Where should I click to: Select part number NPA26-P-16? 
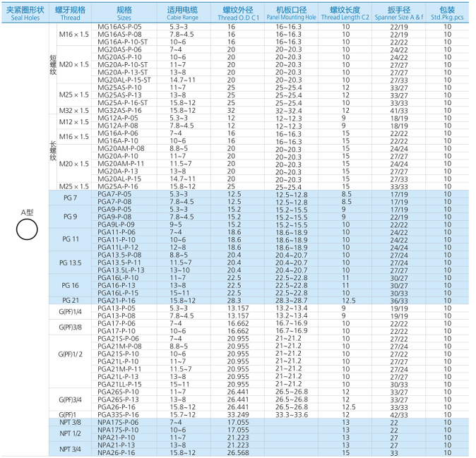click(117, 452)
